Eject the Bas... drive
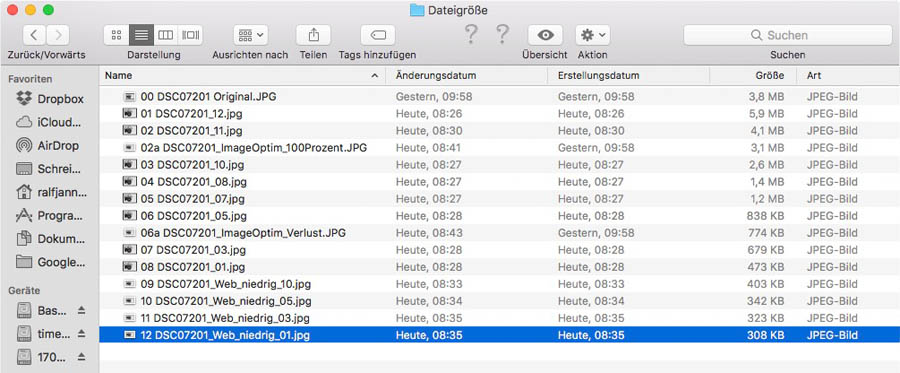The height and width of the screenshot is (373, 900). coord(81,310)
